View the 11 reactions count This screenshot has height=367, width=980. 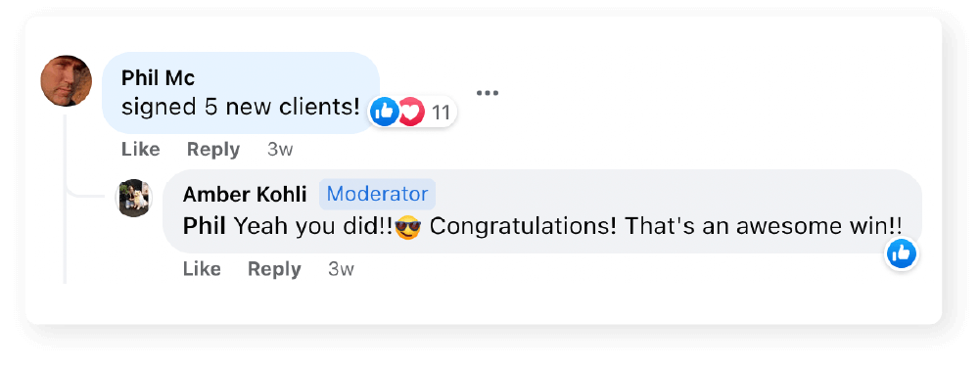(442, 114)
